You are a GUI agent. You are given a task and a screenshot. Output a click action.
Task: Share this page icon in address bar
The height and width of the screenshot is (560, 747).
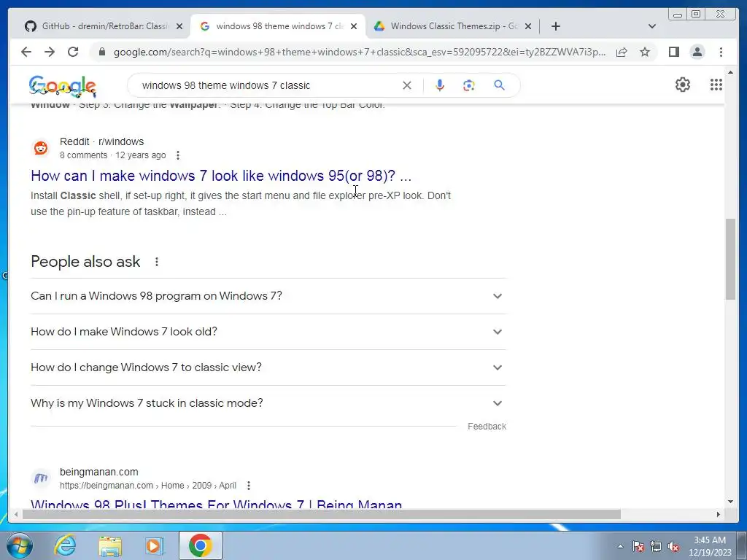point(622,52)
